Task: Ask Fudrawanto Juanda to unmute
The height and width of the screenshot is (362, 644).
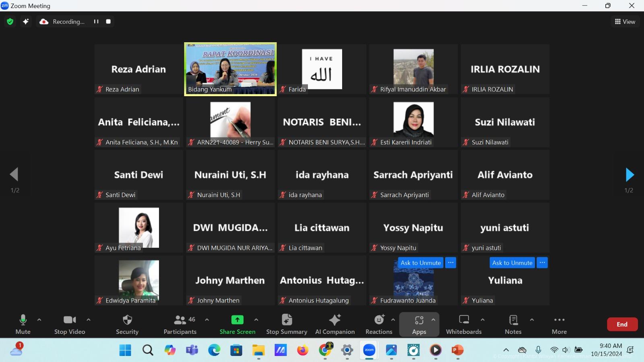Action: point(421,263)
